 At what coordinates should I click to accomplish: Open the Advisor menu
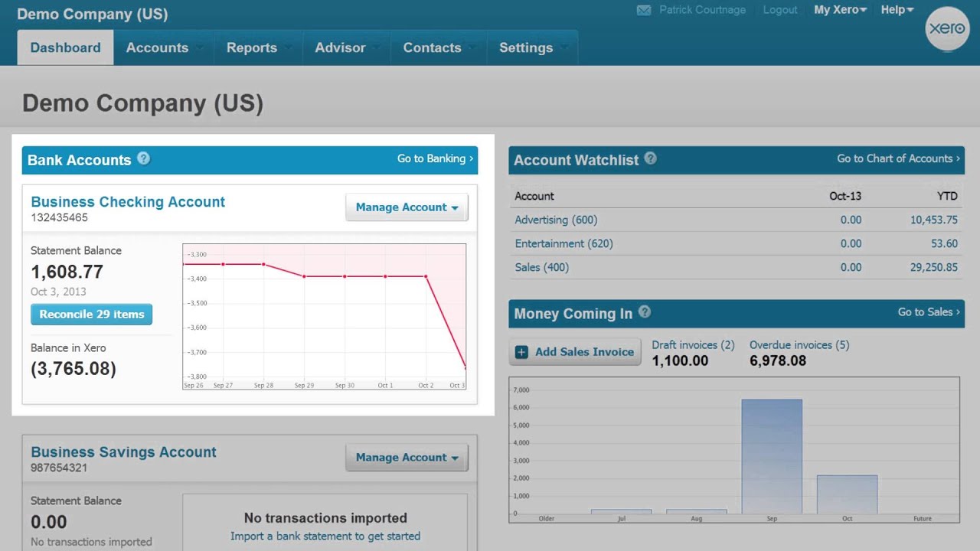(x=347, y=47)
